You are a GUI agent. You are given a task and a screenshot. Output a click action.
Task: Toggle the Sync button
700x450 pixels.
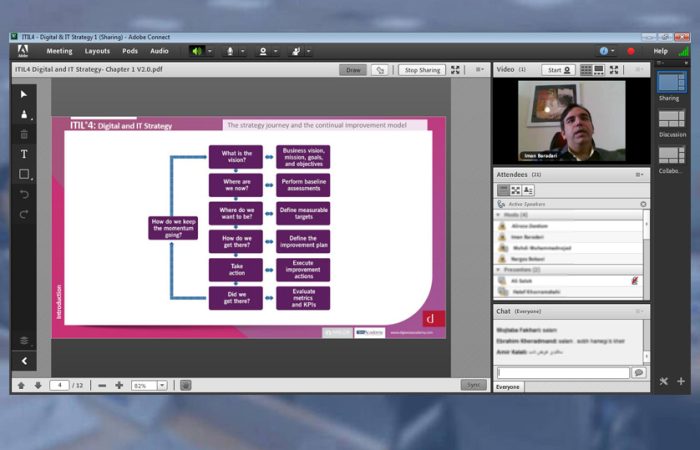[x=473, y=384]
